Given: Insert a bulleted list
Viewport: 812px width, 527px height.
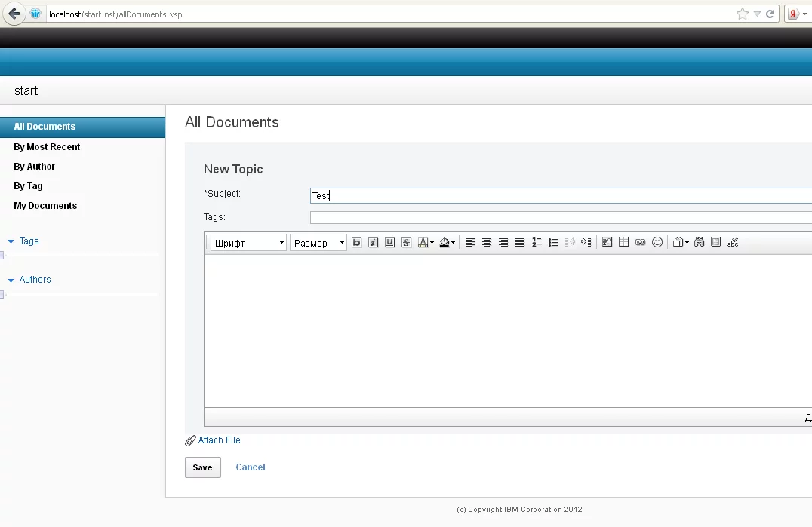Looking at the screenshot, I should click(553, 243).
